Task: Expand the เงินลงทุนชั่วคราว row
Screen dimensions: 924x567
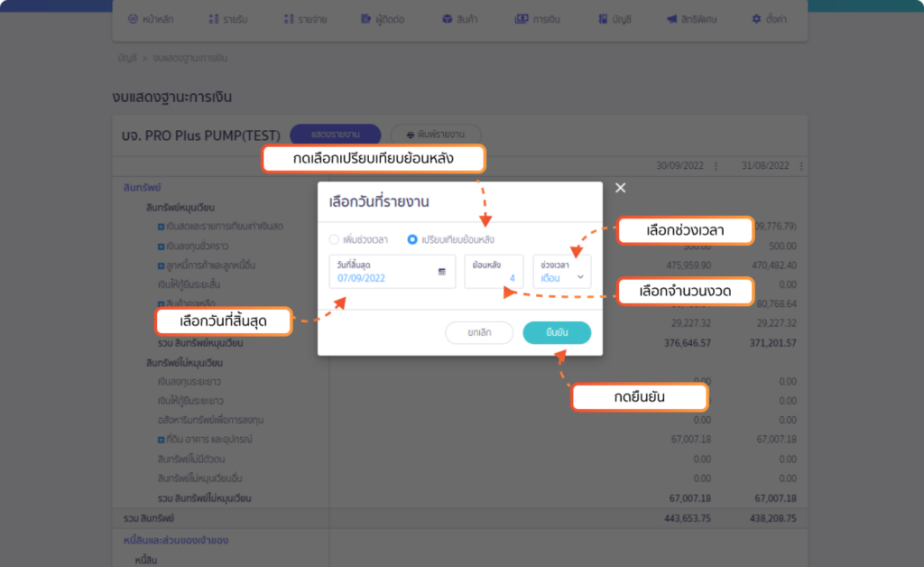Action: pyautogui.click(x=161, y=245)
